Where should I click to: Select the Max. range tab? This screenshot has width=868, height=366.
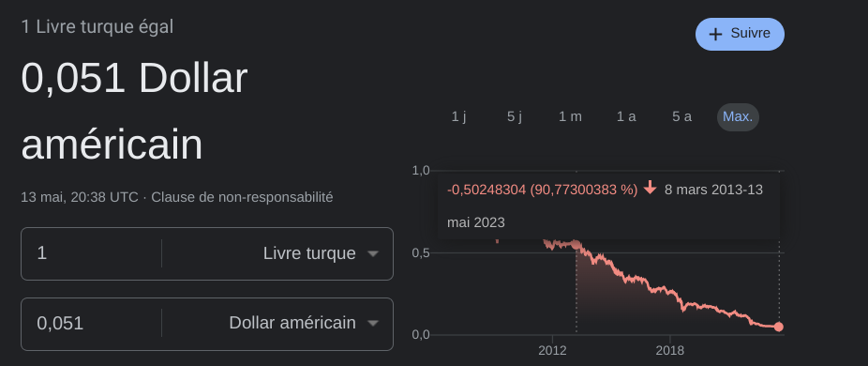tap(738, 117)
